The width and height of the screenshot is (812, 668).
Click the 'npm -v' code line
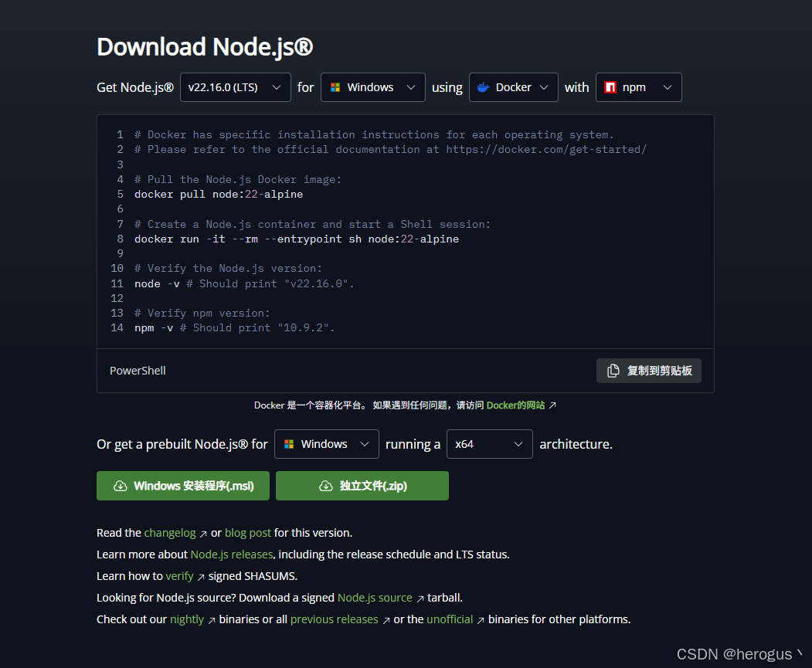235,328
